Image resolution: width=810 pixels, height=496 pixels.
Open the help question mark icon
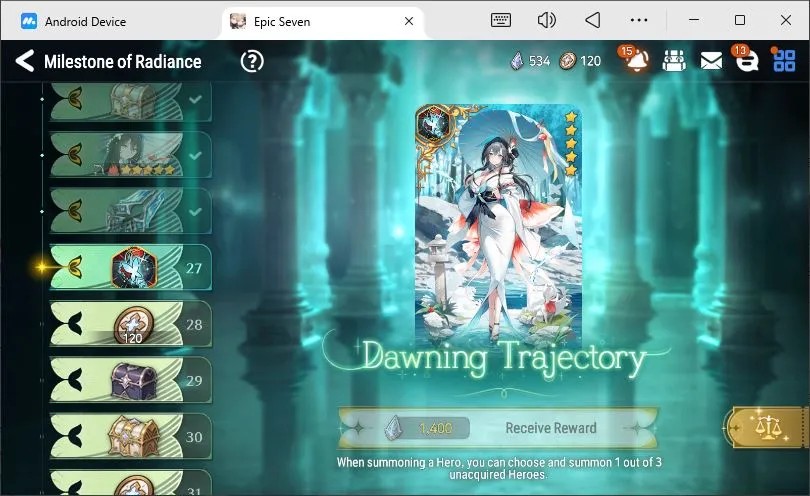(252, 61)
